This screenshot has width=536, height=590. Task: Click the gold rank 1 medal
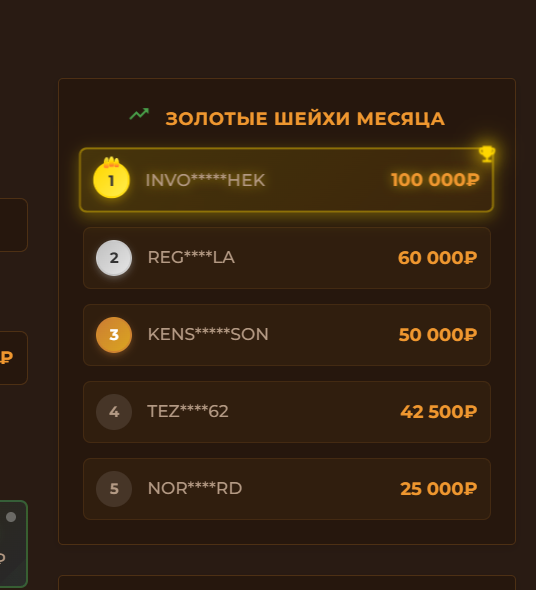[111, 180]
